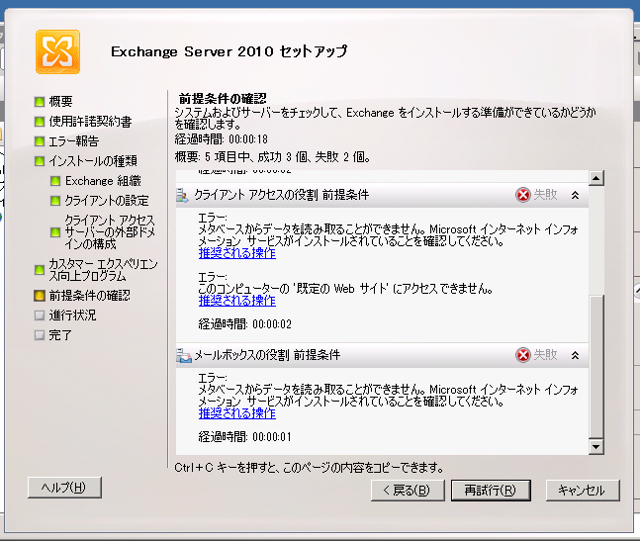Click the 経過時間: 00:00:18 text

221,139
